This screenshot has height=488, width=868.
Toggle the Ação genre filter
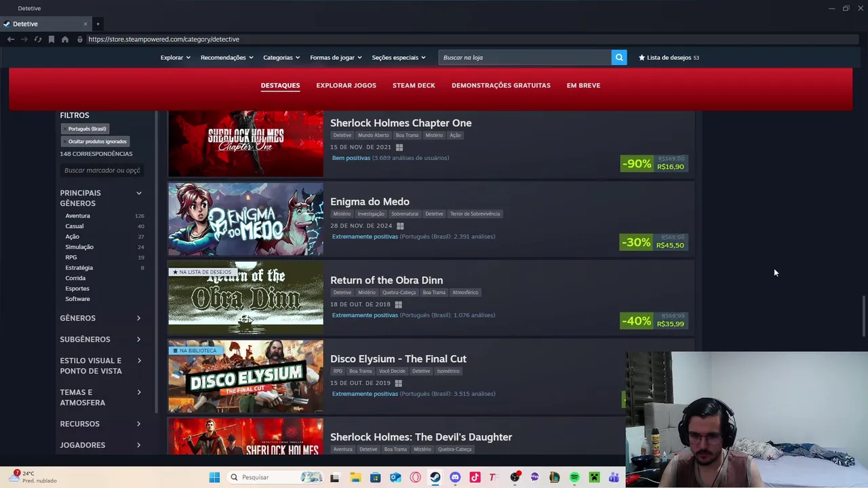tap(72, 237)
